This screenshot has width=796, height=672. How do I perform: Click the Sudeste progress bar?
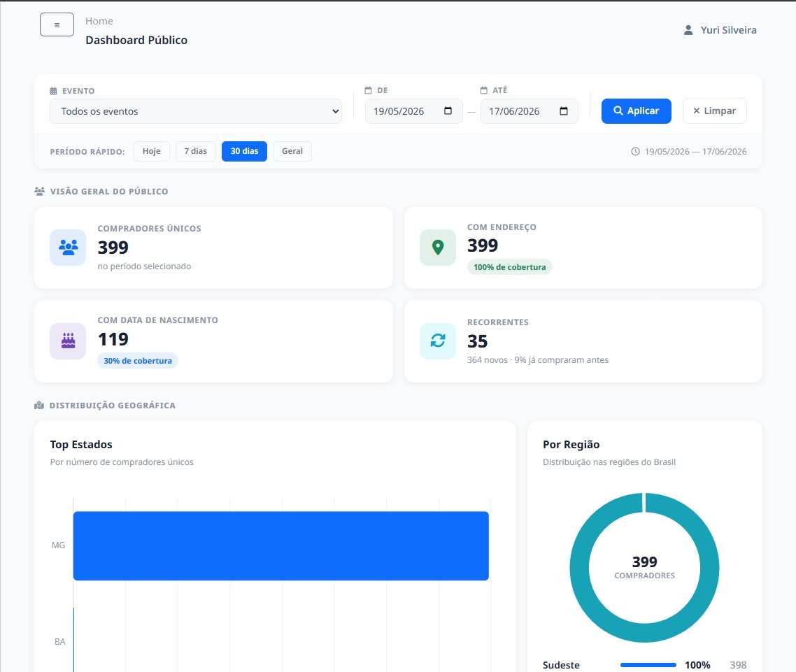(648, 665)
